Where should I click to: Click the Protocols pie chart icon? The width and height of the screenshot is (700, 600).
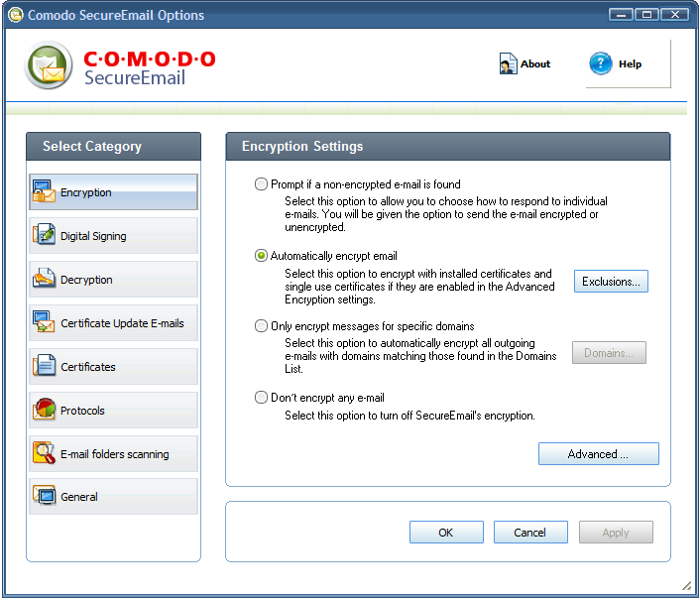[44, 410]
